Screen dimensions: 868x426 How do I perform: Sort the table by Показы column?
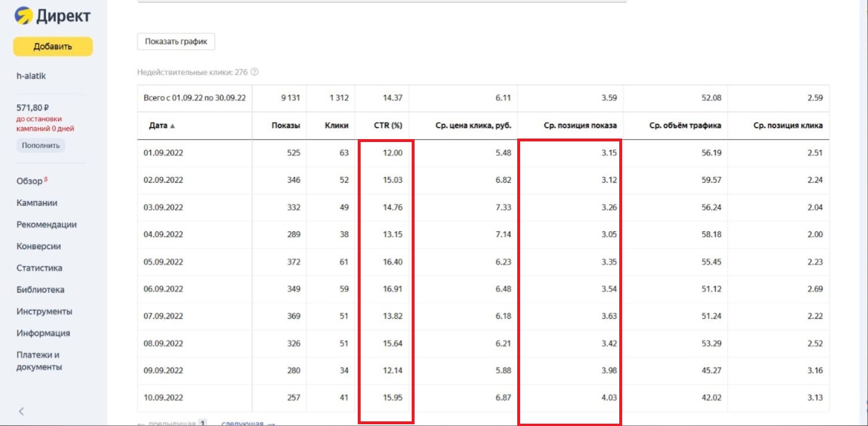[286, 126]
